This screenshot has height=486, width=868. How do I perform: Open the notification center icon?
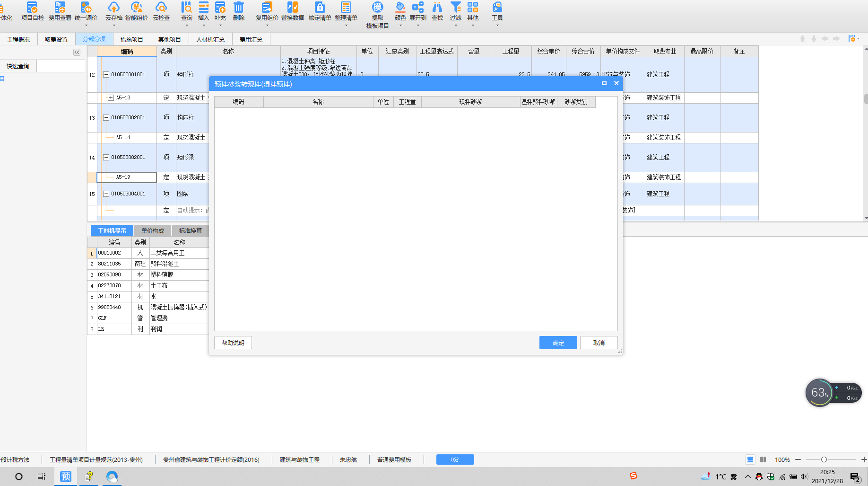click(855, 477)
